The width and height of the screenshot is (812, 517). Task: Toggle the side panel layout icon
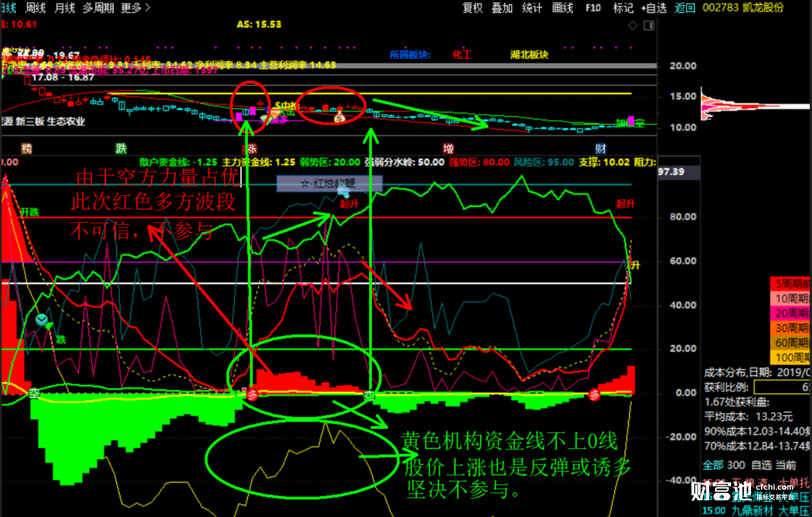pos(649,25)
